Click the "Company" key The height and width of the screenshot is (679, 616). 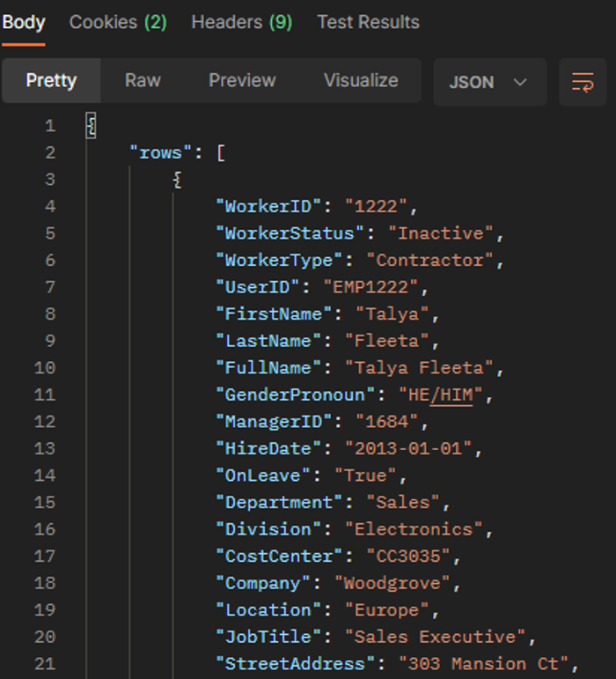263,583
